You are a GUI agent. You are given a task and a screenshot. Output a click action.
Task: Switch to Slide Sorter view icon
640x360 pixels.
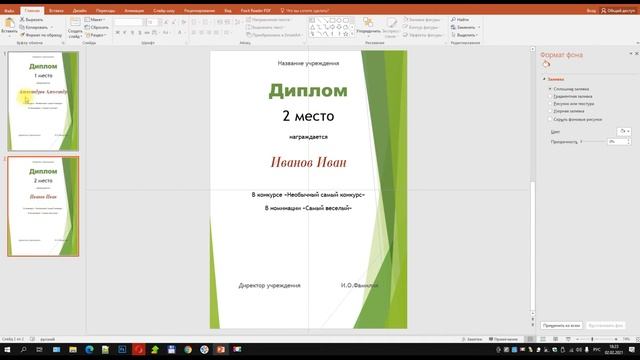pos(543,339)
